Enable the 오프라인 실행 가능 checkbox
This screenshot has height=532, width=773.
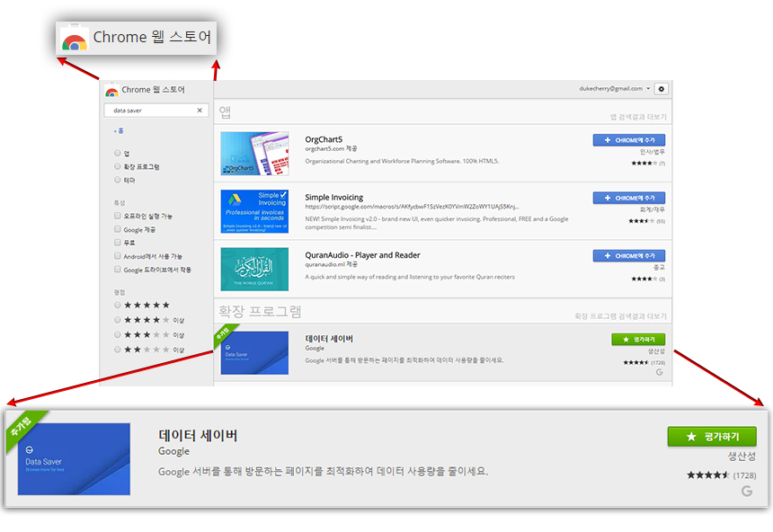[x=118, y=216]
